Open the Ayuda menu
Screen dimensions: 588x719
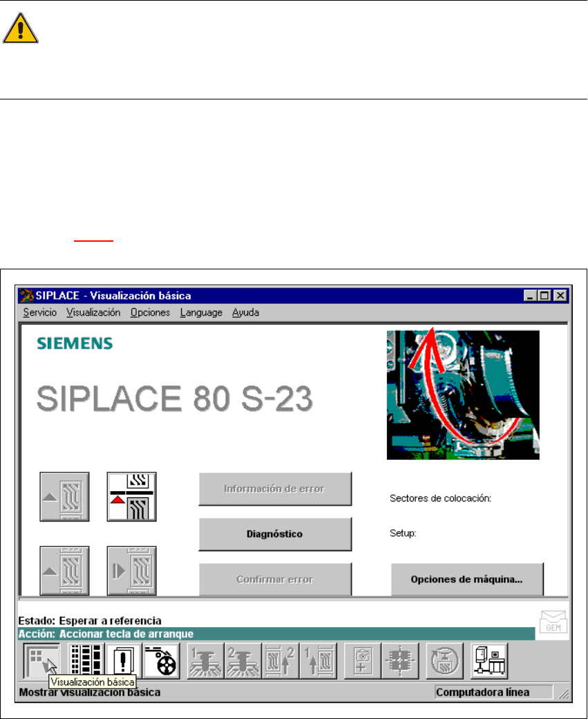[x=245, y=313]
